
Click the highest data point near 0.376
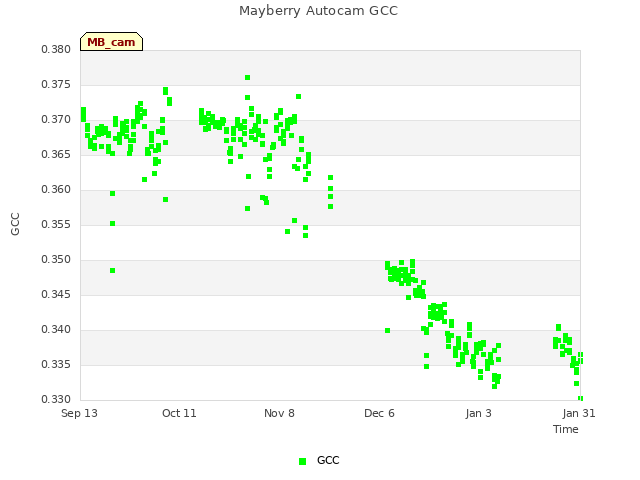point(247,78)
